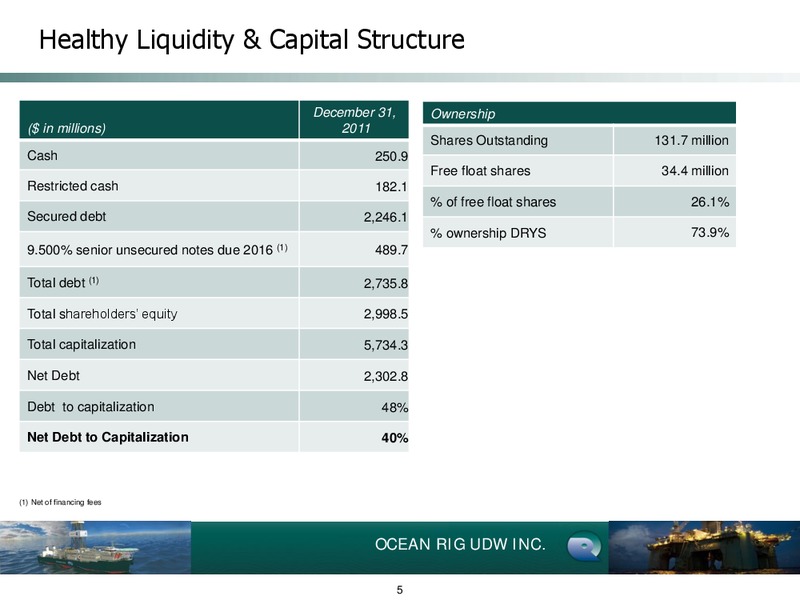The width and height of the screenshot is (800, 600).
Task: Click the value '2,302.8'
Action: tap(386, 377)
